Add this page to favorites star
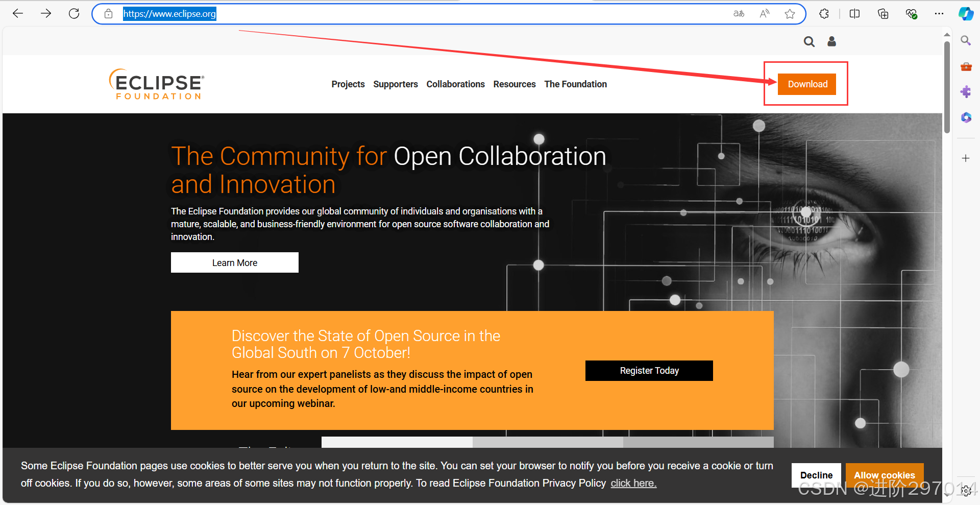The image size is (980, 505). pos(790,14)
